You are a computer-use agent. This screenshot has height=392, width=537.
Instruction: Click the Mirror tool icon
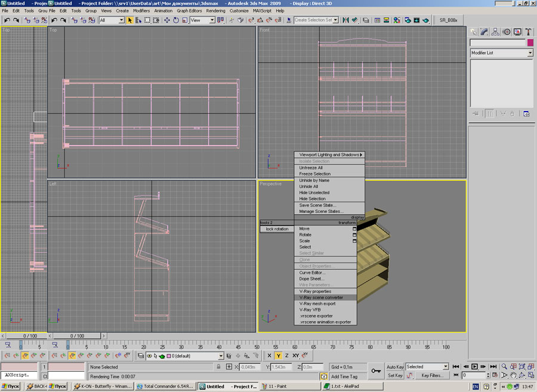[x=345, y=20]
